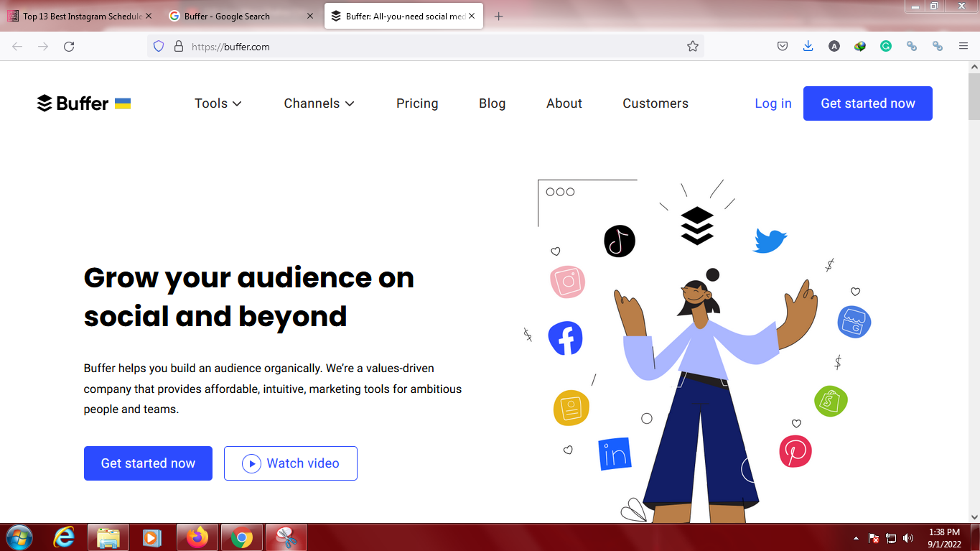Viewport: 980px width, 551px height.
Task: Click the Log in link
Action: coord(773,103)
